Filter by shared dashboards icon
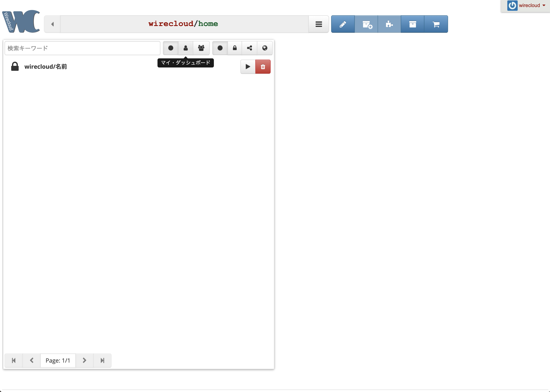Image resolution: width=550 pixels, height=392 pixels. pos(250,48)
